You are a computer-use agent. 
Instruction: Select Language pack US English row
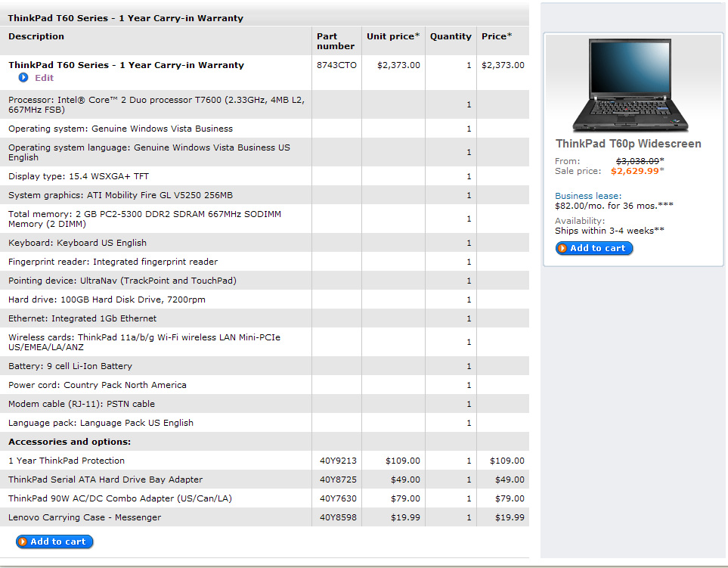click(x=265, y=423)
